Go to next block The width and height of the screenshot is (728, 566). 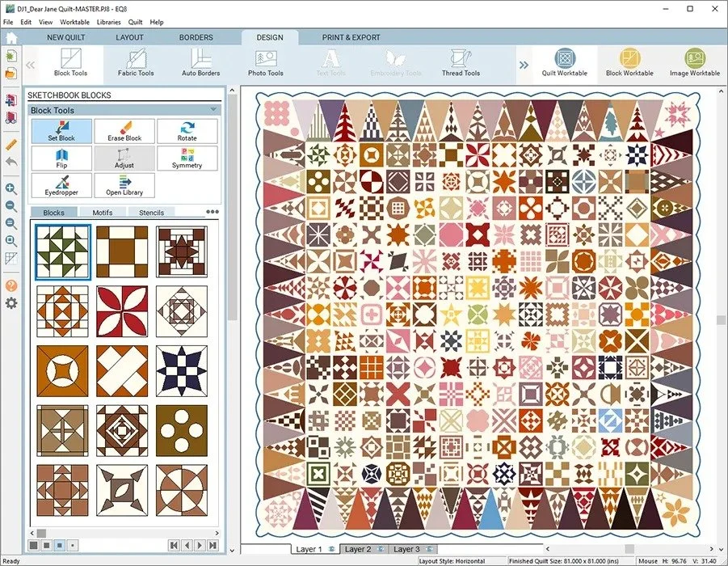tap(200, 545)
